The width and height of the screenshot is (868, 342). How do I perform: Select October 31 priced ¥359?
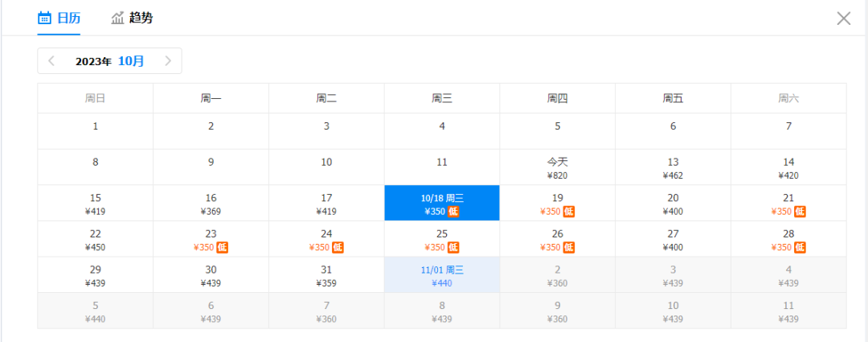[326, 275]
